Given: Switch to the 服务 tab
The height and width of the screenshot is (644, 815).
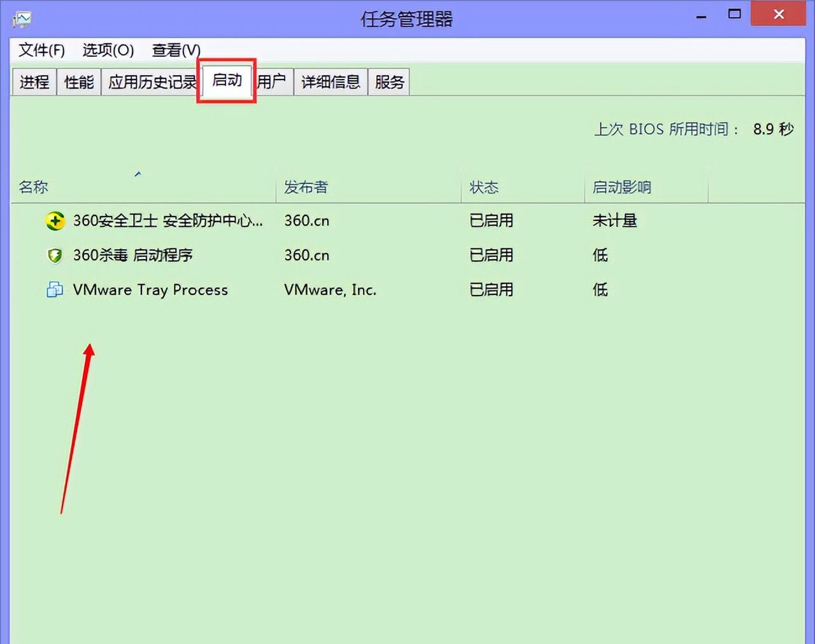Looking at the screenshot, I should pos(389,82).
